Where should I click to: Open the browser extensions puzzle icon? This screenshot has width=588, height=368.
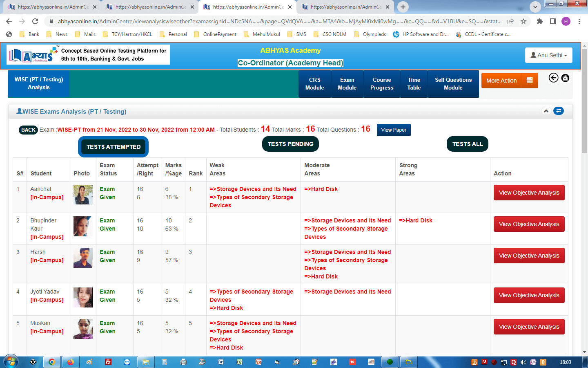540,21
